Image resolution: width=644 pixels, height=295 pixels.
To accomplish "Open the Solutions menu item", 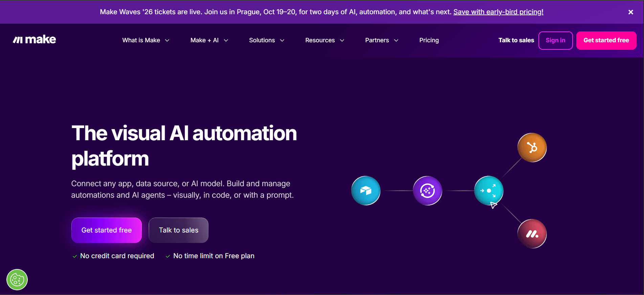I will [x=267, y=40].
